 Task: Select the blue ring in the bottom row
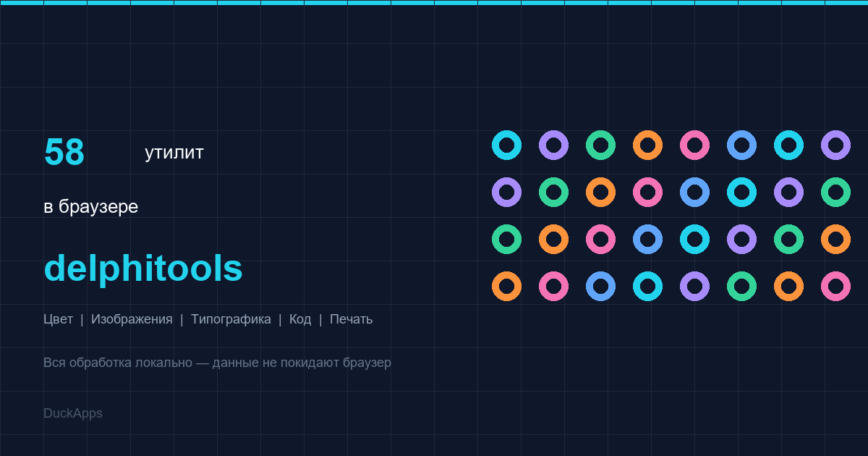600,286
